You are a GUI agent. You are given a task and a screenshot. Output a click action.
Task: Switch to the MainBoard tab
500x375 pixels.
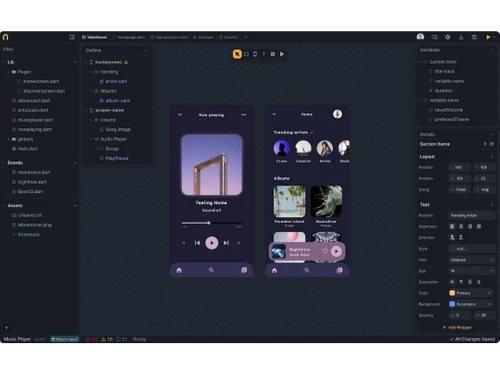(x=94, y=37)
